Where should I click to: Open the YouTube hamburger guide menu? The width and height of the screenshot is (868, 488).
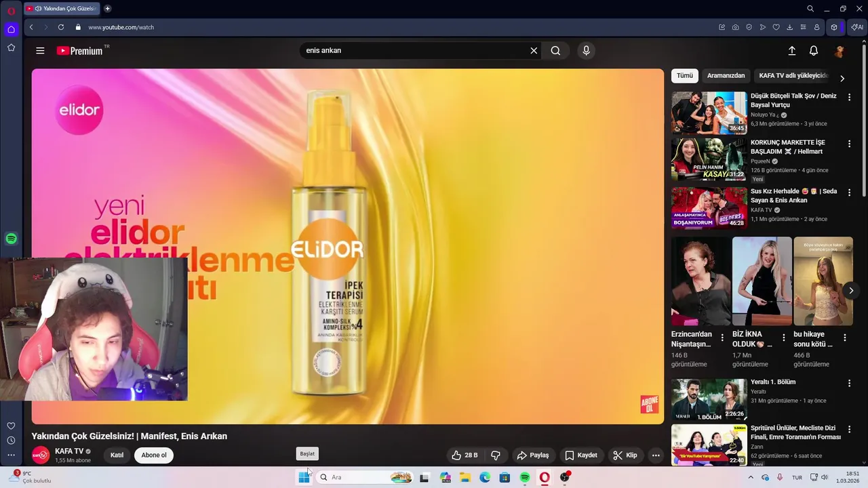(40, 51)
